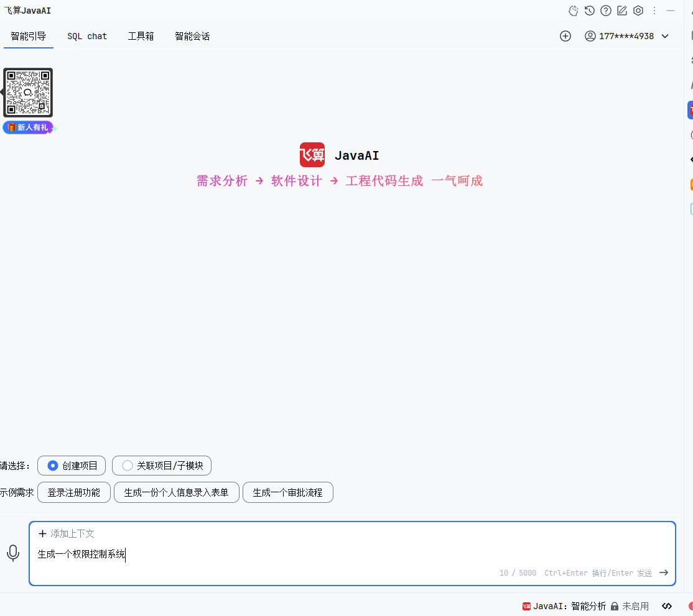Click the red 飞算 JavaAI logo
This screenshot has width=693, height=616.
point(312,155)
